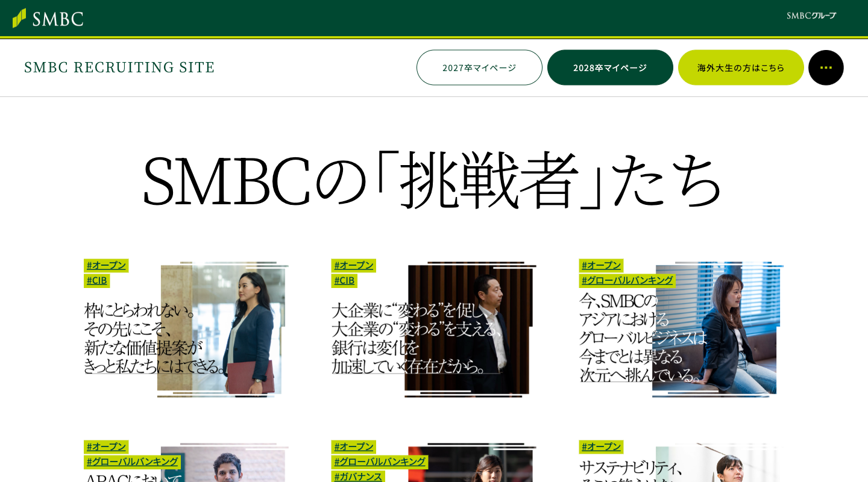Select #グローバルバンキング tag above 今、SMBCの card
This screenshot has width=868, height=482.
click(x=627, y=280)
